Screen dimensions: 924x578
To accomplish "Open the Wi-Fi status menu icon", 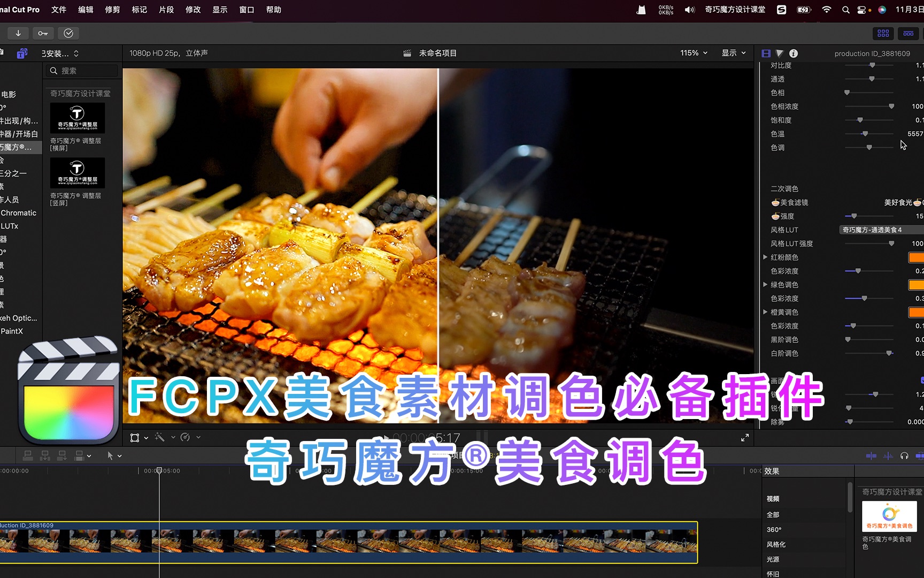I will click(827, 10).
